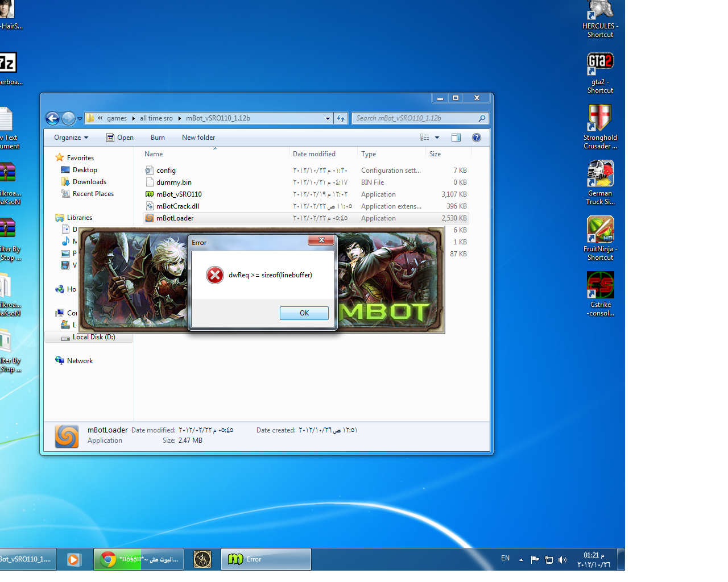Click EN language indicator
This screenshot has width=728, height=582.
point(505,559)
